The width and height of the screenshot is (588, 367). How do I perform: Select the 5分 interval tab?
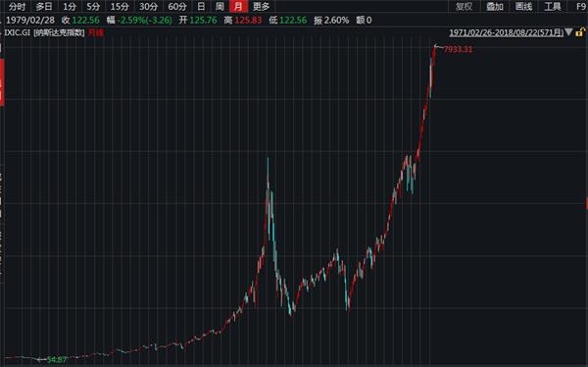point(93,7)
